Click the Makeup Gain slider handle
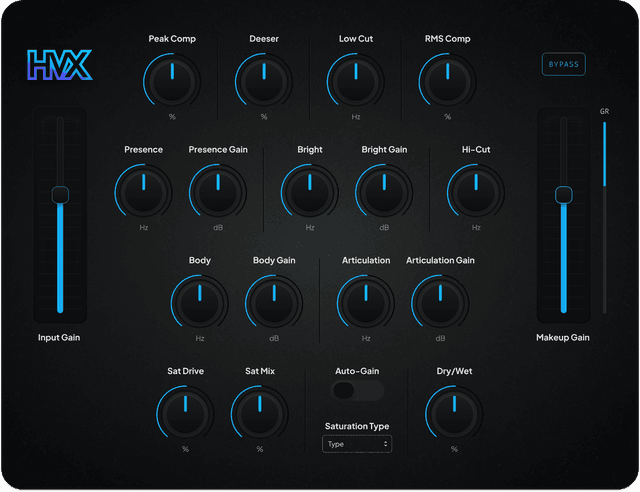 (564, 194)
